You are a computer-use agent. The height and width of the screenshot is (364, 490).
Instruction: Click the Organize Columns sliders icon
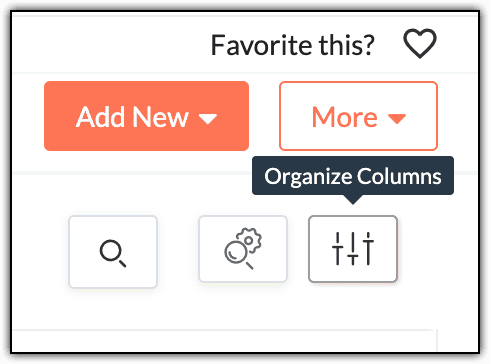(353, 249)
